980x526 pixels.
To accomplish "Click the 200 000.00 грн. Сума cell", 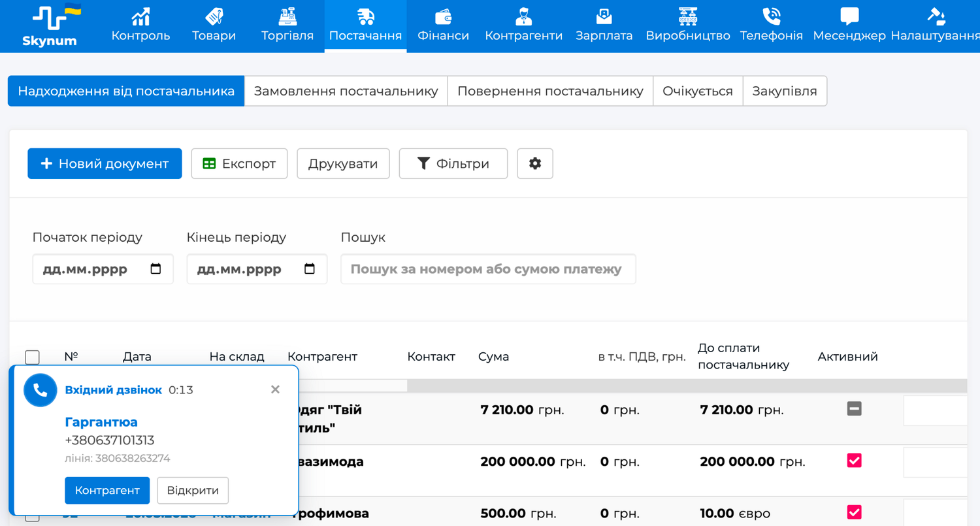I will coord(533,461).
